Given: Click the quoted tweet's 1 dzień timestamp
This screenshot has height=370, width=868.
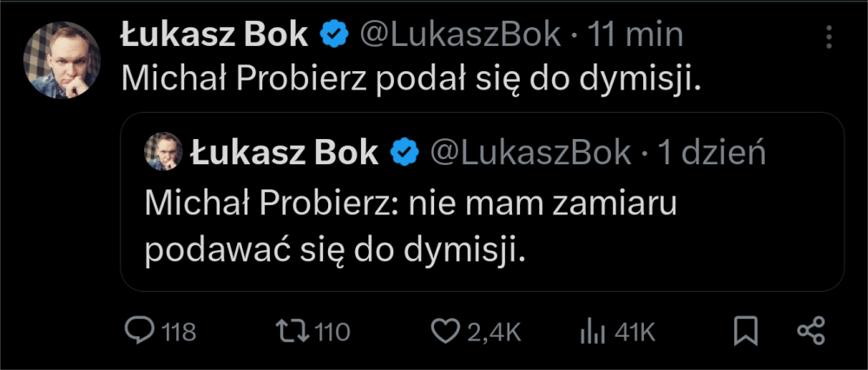Looking at the screenshot, I should coord(712,153).
